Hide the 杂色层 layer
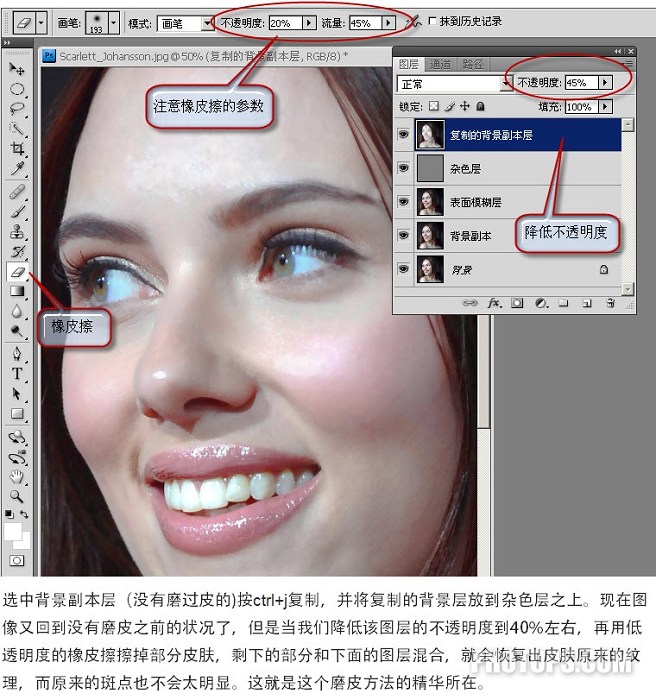Viewport: 656px width, 700px height. (x=403, y=168)
